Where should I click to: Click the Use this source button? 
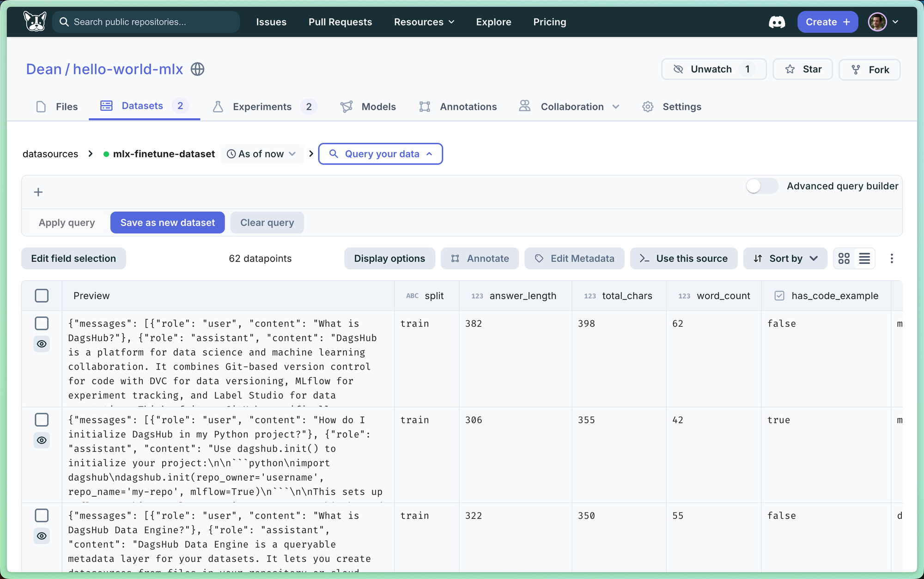[x=683, y=258]
